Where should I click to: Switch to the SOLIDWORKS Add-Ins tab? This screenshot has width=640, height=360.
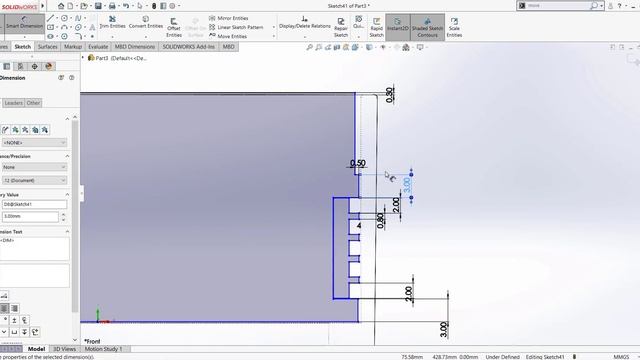[189, 47]
